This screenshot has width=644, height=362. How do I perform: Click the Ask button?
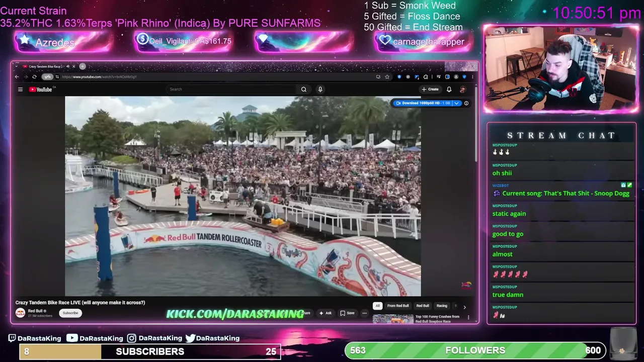point(325,313)
